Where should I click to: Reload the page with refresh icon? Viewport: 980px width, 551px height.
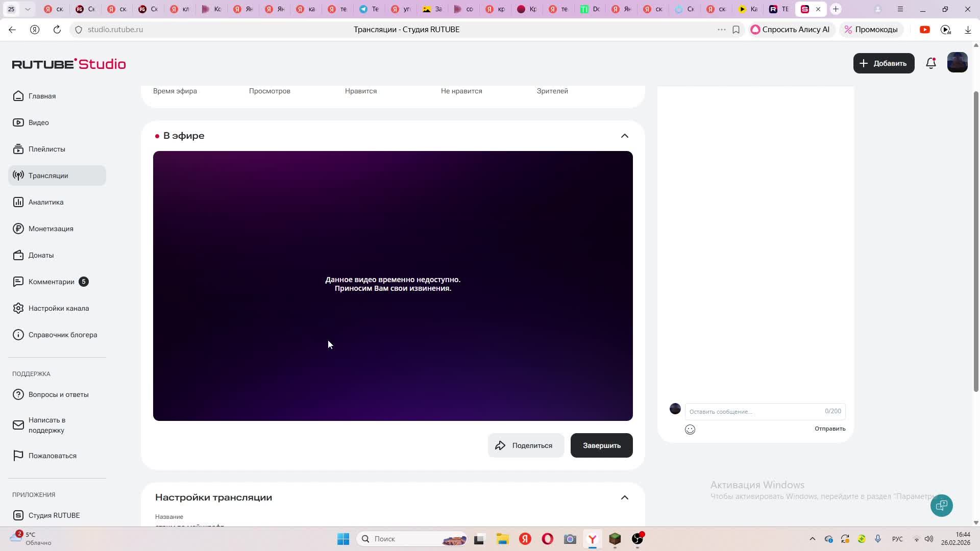pyautogui.click(x=57, y=30)
